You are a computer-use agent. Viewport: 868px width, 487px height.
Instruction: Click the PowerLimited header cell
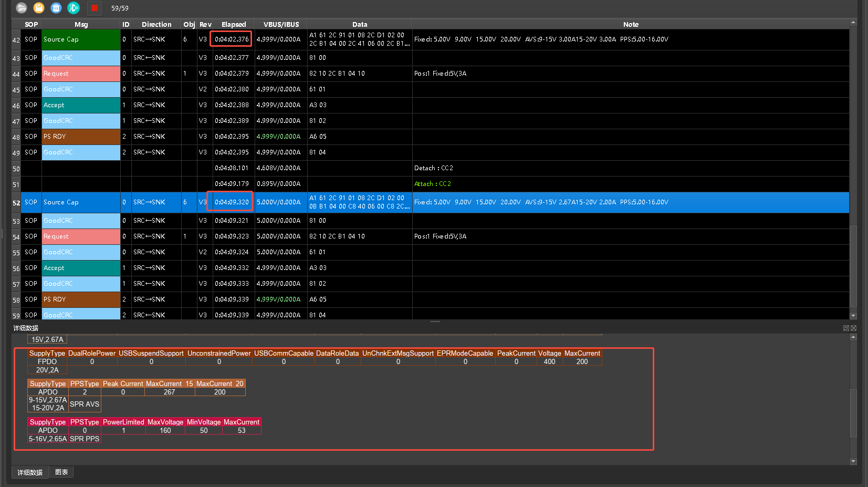[123, 422]
